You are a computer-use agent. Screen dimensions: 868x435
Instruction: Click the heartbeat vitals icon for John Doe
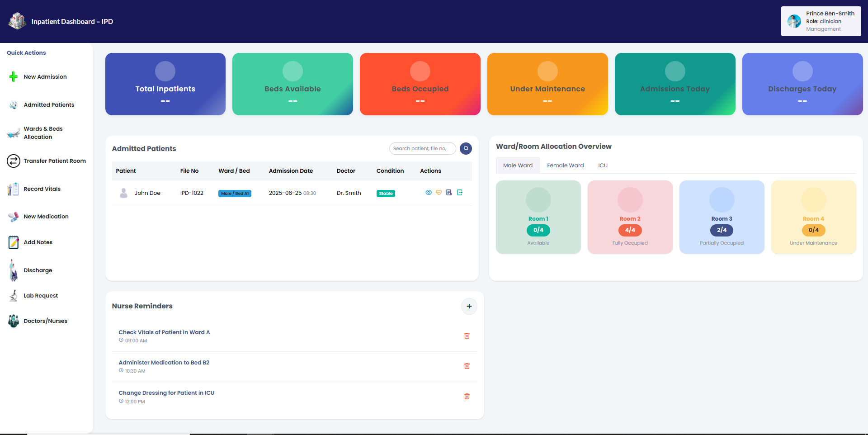(439, 193)
